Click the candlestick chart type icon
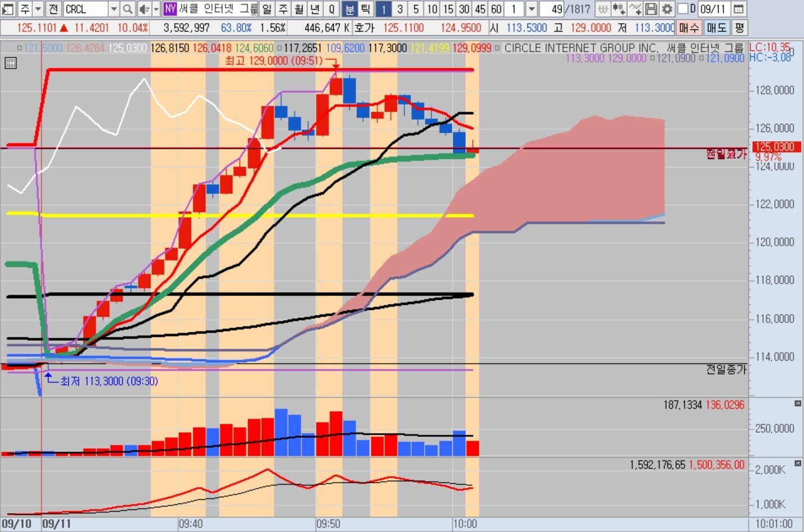Image resolution: width=804 pixels, height=532 pixels. point(619,9)
